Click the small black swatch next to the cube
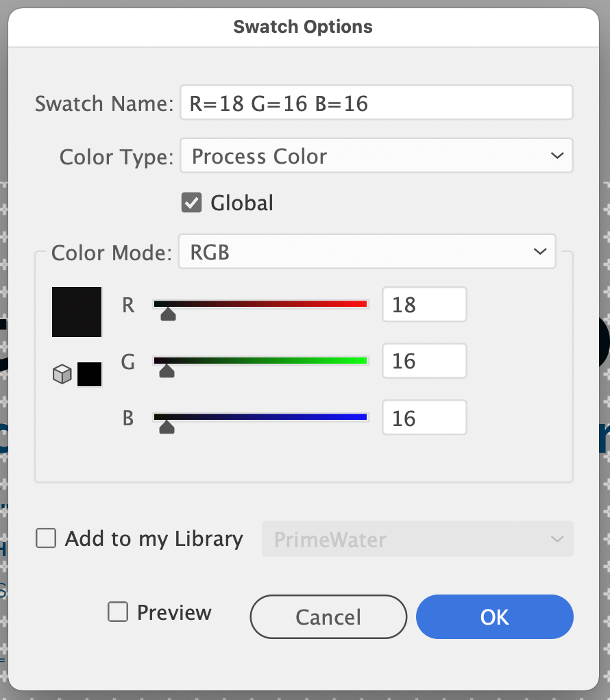The width and height of the screenshot is (610, 700). point(90,374)
